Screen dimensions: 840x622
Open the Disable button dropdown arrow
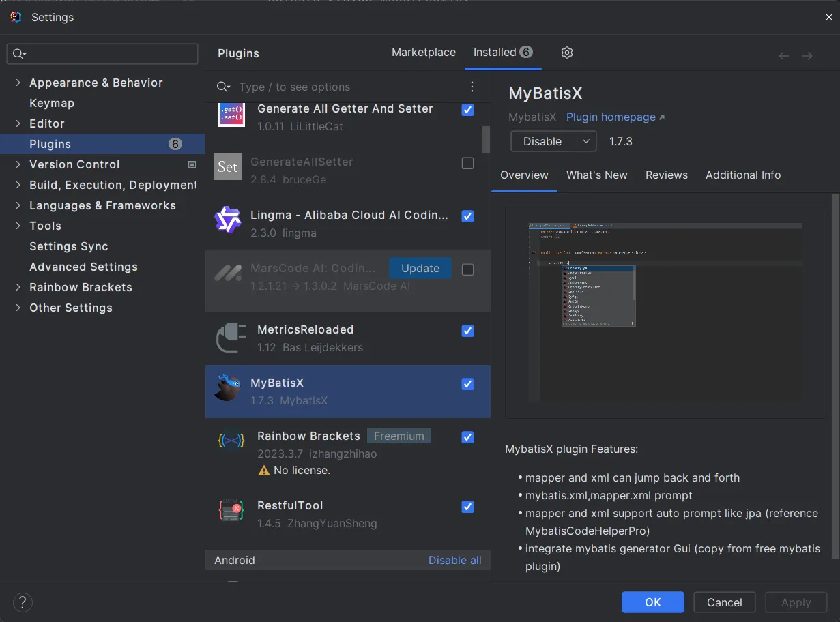click(x=586, y=141)
